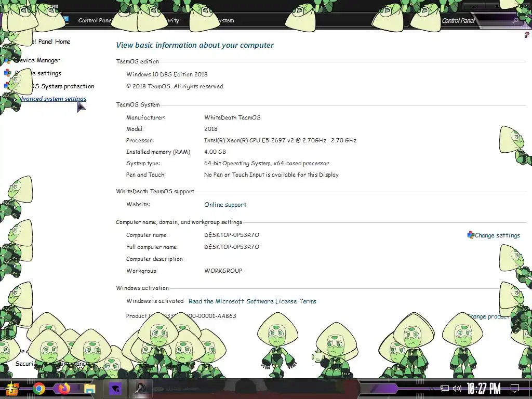The width and height of the screenshot is (532, 399).
Task: Click the text Windows 10 DBS Edition 2018
Action: coord(167,74)
